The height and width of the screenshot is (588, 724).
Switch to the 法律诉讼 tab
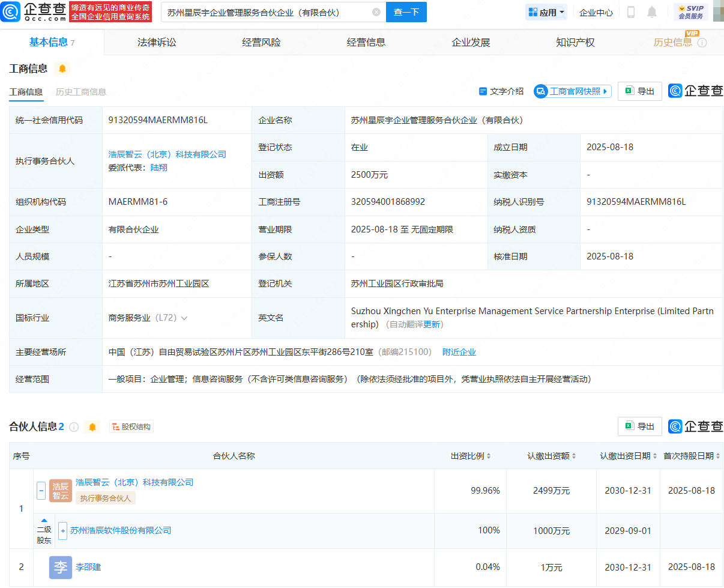[x=157, y=42]
